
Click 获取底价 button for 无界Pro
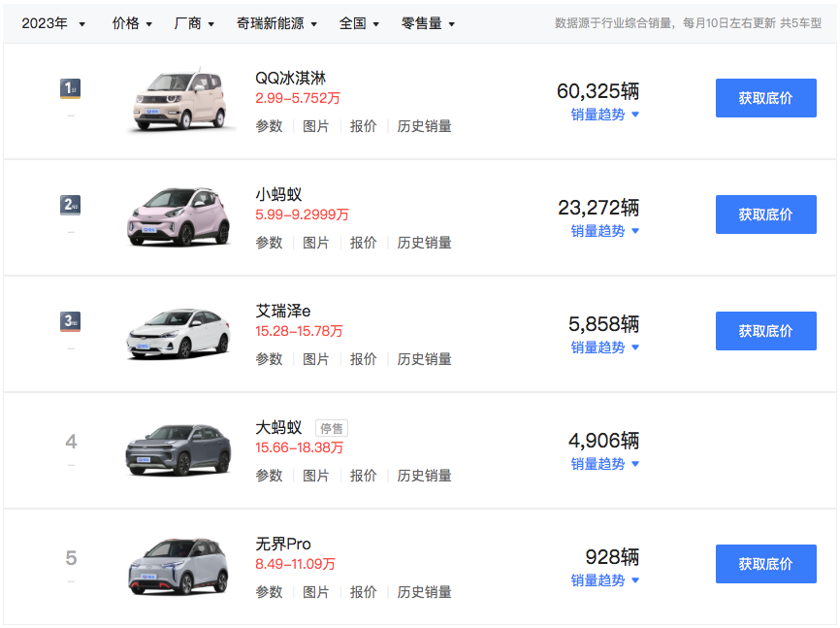(765, 564)
